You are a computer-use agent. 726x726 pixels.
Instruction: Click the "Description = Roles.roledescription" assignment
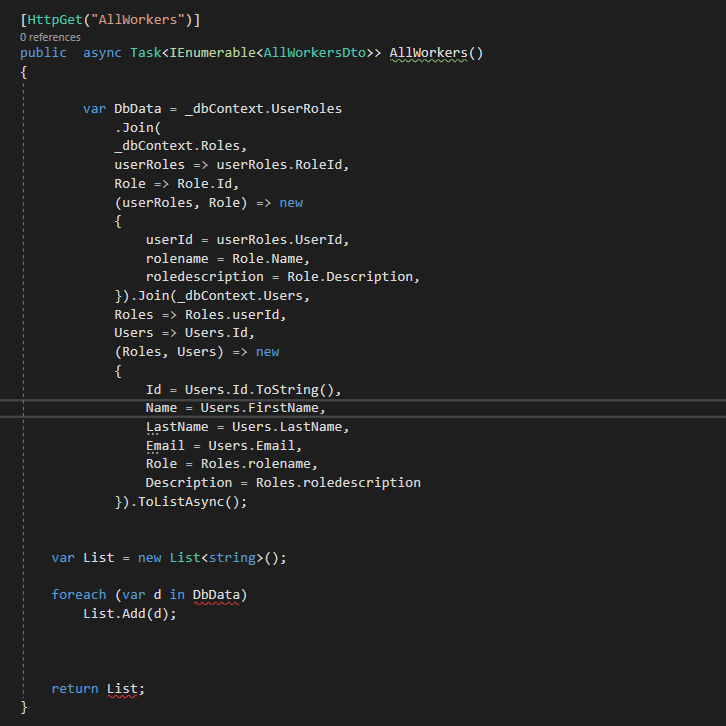click(283, 483)
